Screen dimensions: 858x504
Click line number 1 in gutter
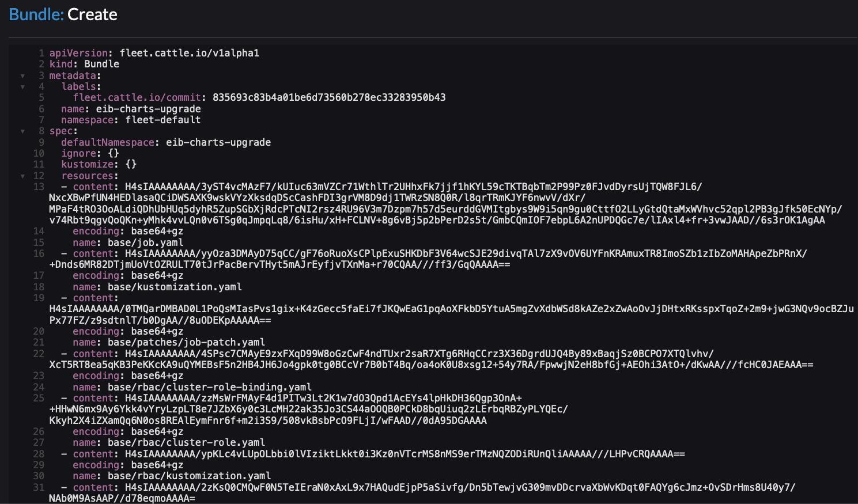click(41, 53)
